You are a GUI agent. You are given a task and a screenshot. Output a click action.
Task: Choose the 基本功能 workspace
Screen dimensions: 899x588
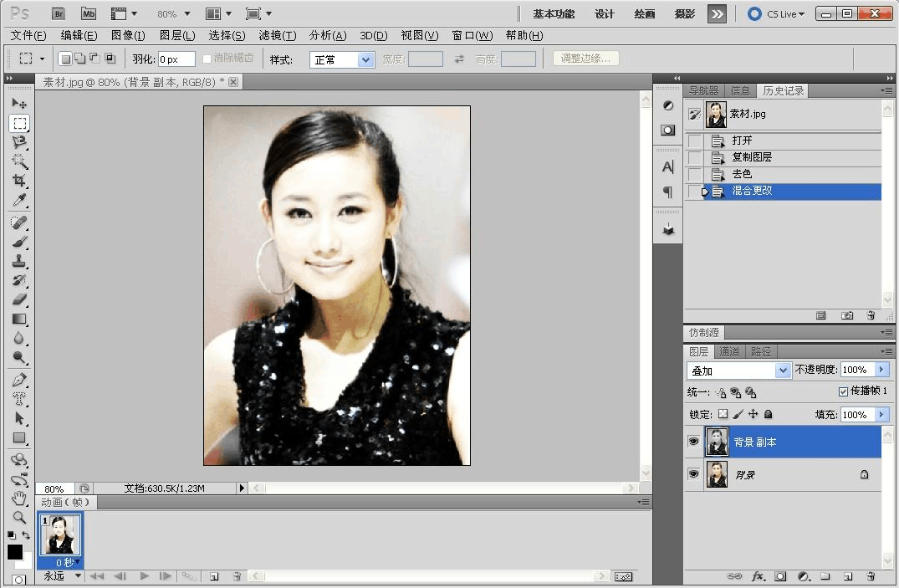[554, 13]
